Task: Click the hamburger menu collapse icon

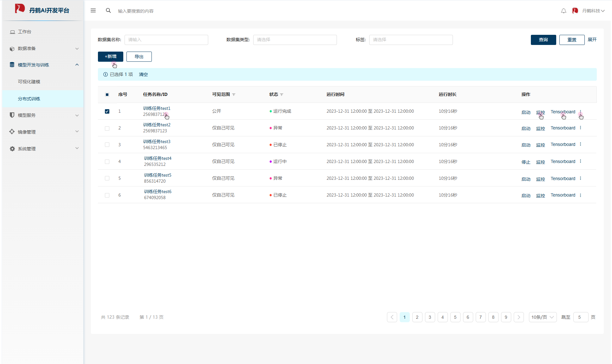Action: tap(93, 10)
